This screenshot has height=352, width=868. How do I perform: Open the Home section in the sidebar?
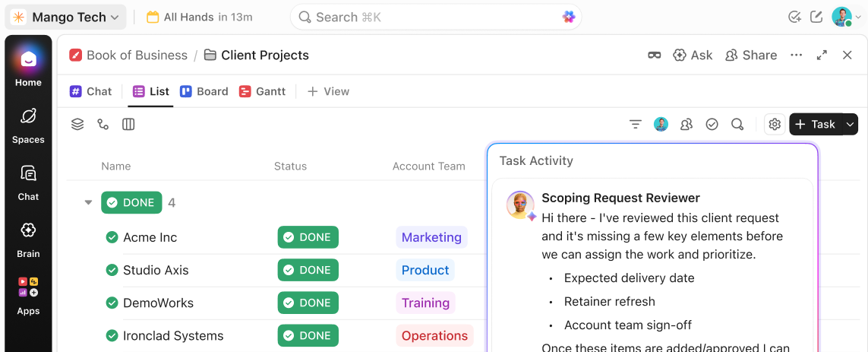tap(28, 68)
